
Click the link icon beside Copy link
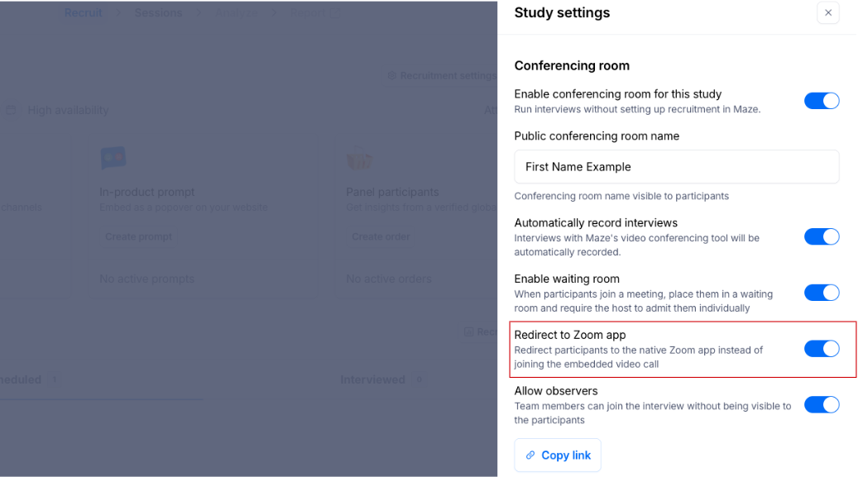pos(530,456)
